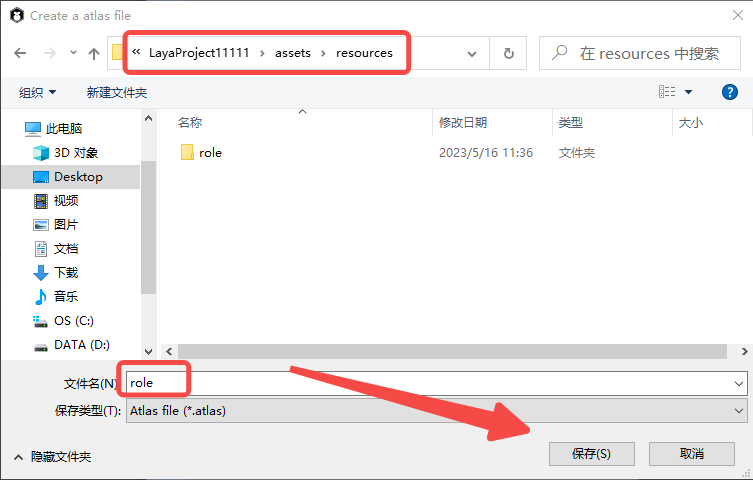
Task: Toggle 隐藏文件夹 to collapse folder view
Action: [52, 456]
